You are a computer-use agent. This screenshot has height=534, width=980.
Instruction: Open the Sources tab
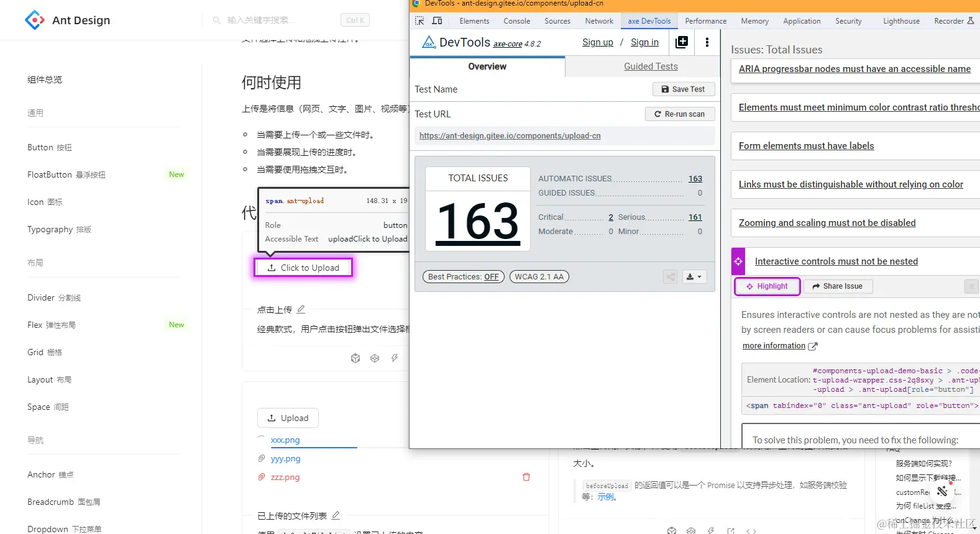click(x=557, y=21)
